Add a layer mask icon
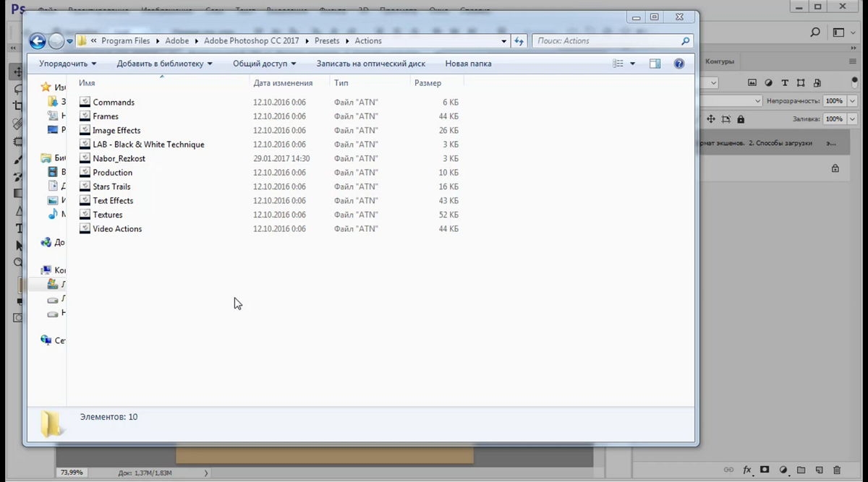Screen dimensions: 868x482 pyautogui.click(x=765, y=470)
